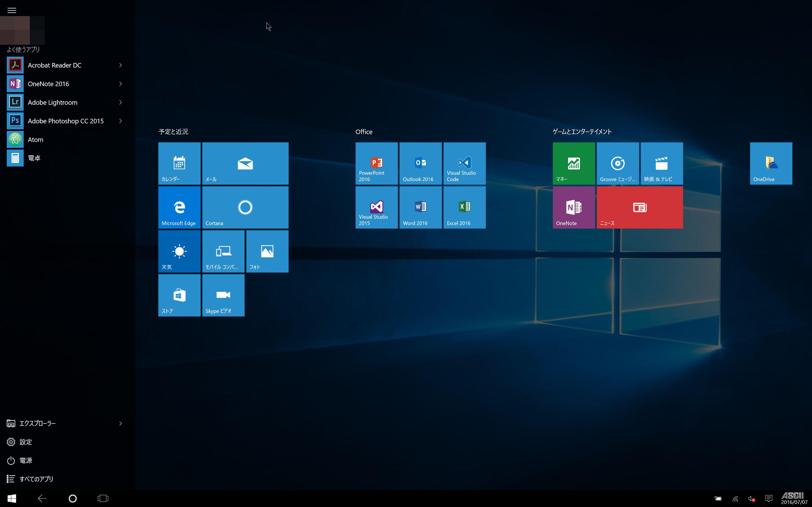The height and width of the screenshot is (507, 812).
Task: Expand OneNote 2016 jump list arrow
Action: point(120,84)
